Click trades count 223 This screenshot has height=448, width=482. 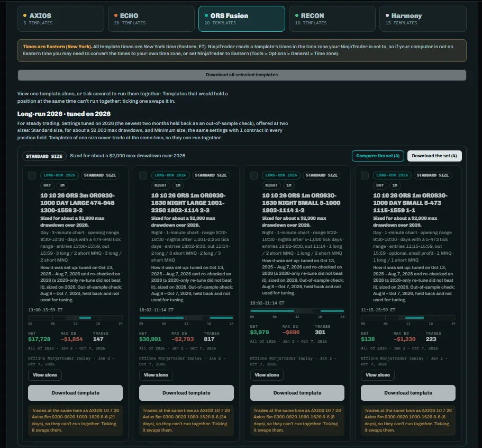[x=431, y=339]
